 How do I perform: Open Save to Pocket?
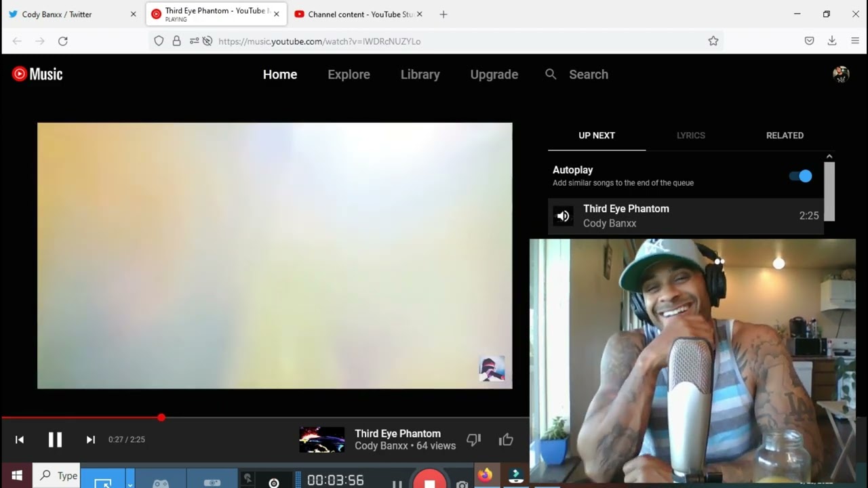coord(809,41)
